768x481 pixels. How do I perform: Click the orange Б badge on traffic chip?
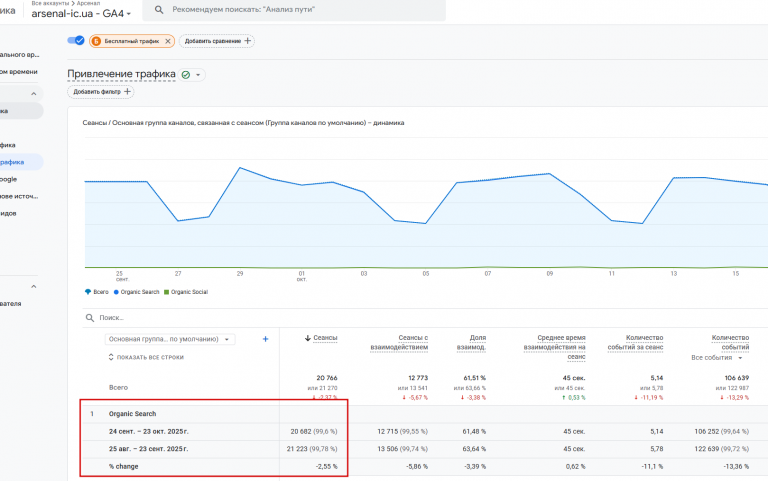coord(96,41)
